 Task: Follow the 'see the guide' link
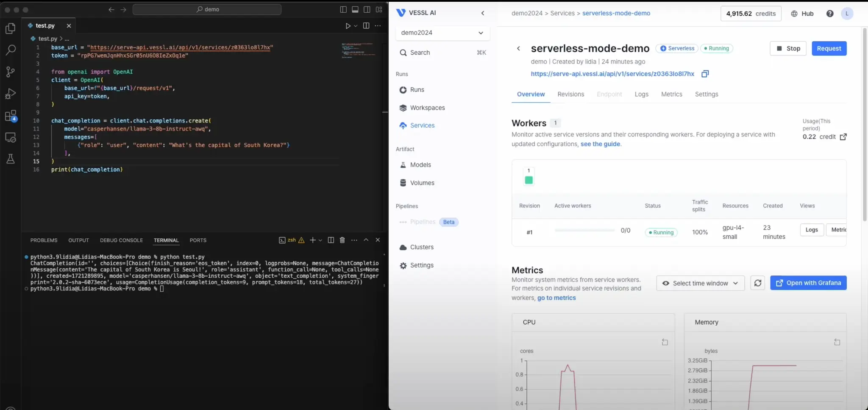point(600,144)
